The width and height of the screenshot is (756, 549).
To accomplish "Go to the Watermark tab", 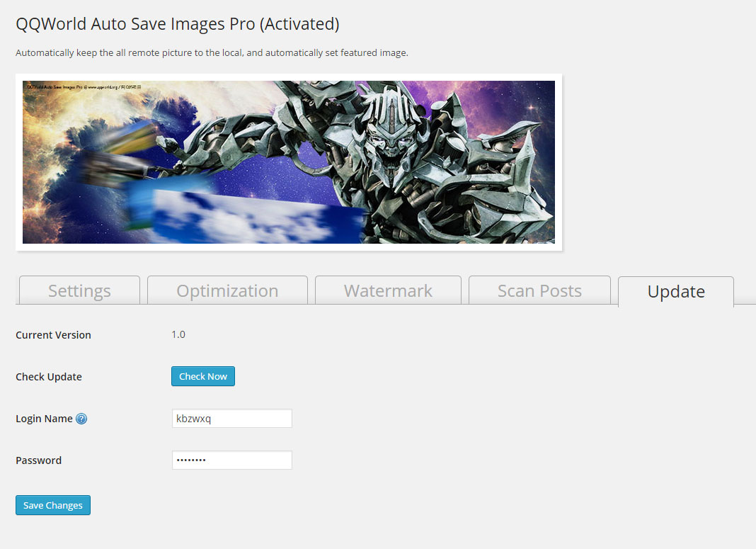I will pos(388,290).
